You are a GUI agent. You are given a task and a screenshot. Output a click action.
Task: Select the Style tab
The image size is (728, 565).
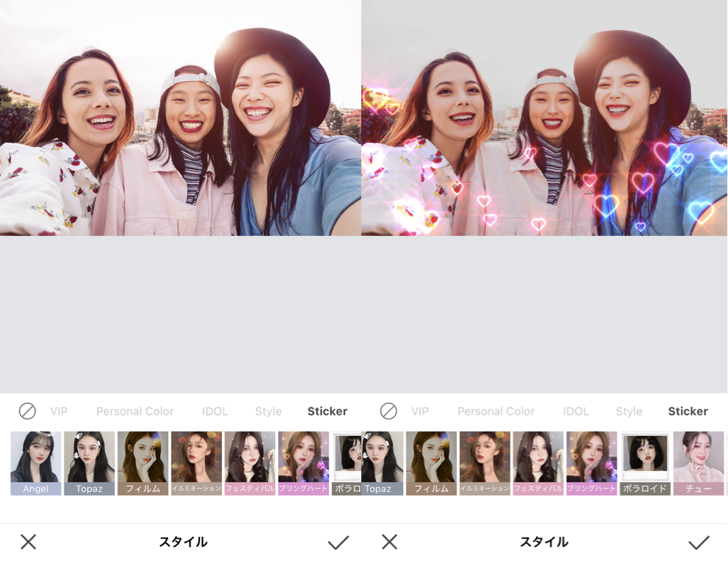point(268,411)
